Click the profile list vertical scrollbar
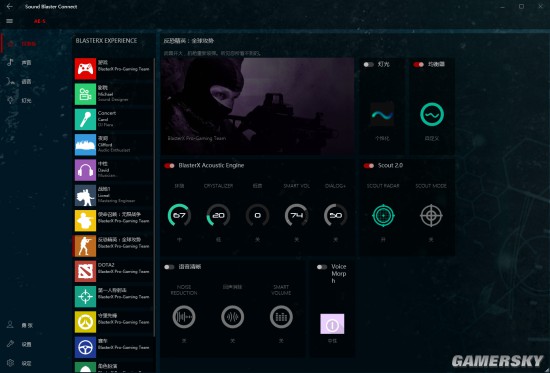Viewport: 550px width, 373px height. [x=154, y=197]
